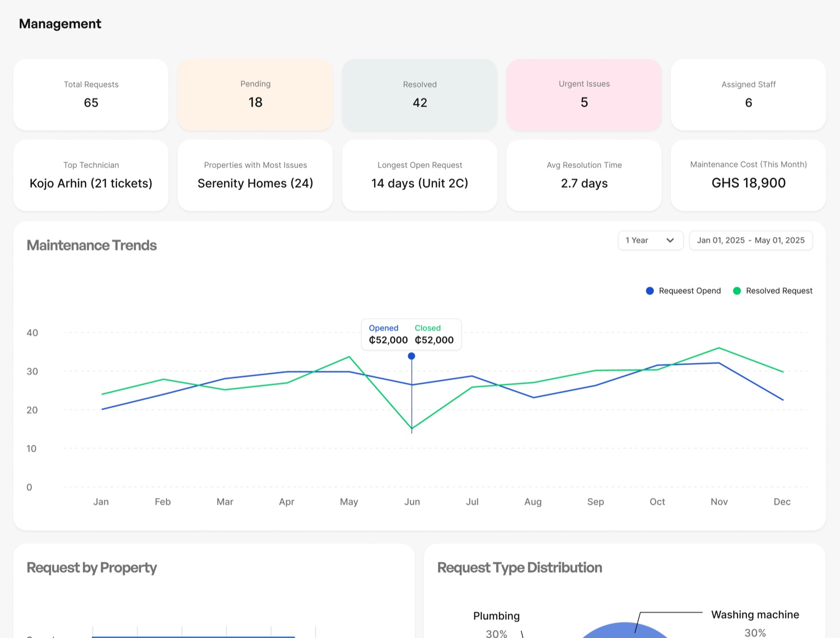Click the 30 value on the vertical axis
This screenshot has height=638, width=840.
pyautogui.click(x=32, y=371)
